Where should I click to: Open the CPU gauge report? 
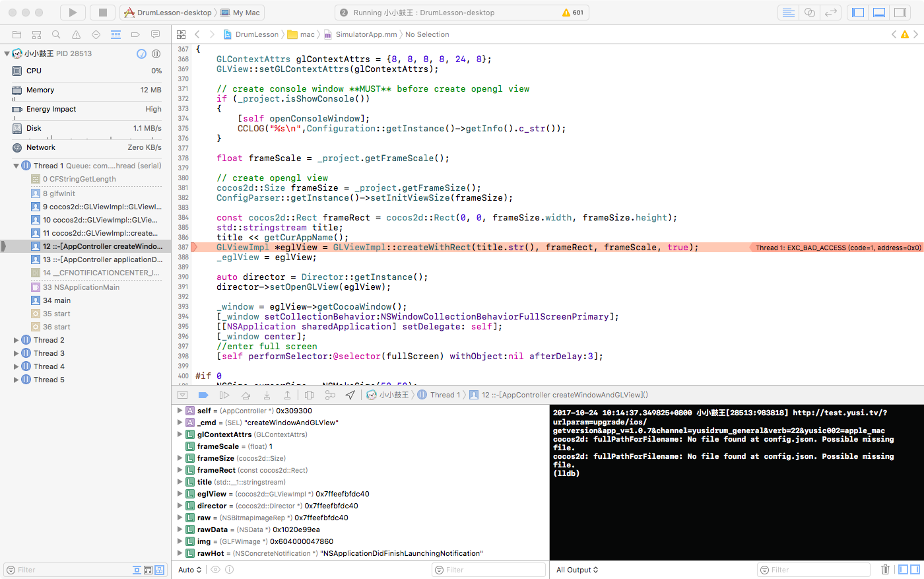tap(86, 71)
